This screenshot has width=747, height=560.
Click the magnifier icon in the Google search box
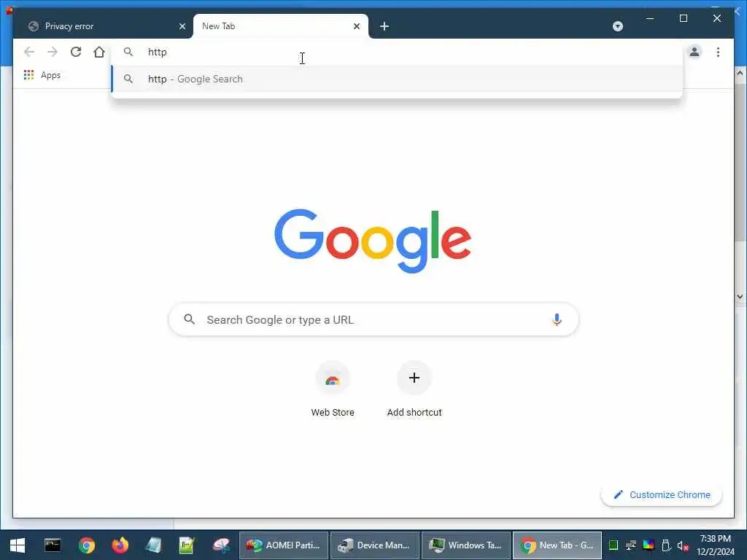(x=189, y=319)
